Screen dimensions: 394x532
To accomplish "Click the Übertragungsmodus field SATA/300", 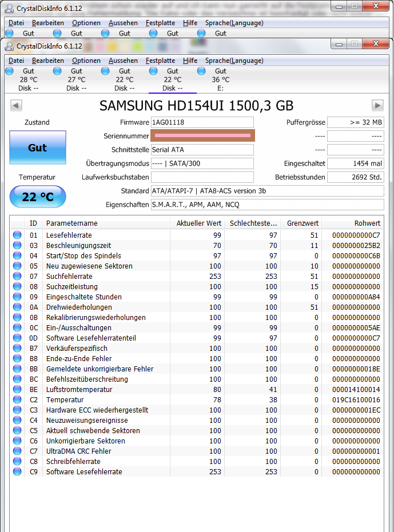I will pyautogui.click(x=202, y=163).
